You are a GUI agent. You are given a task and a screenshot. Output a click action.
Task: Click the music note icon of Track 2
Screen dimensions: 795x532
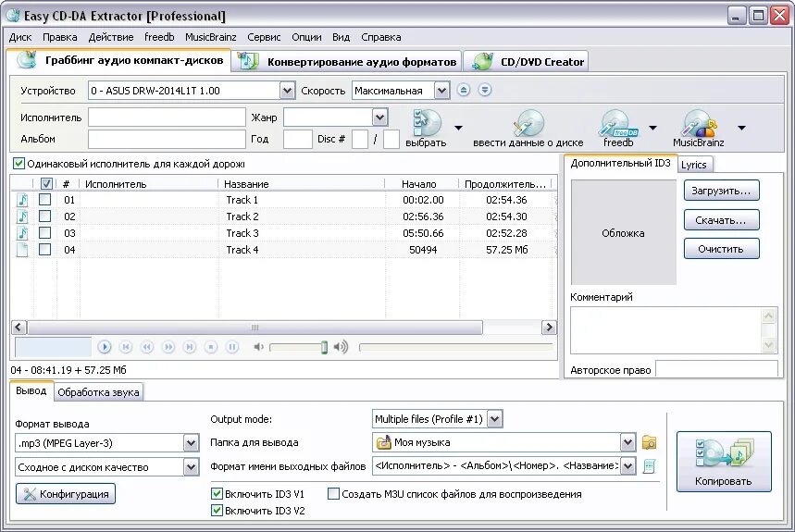pyautogui.click(x=22, y=217)
